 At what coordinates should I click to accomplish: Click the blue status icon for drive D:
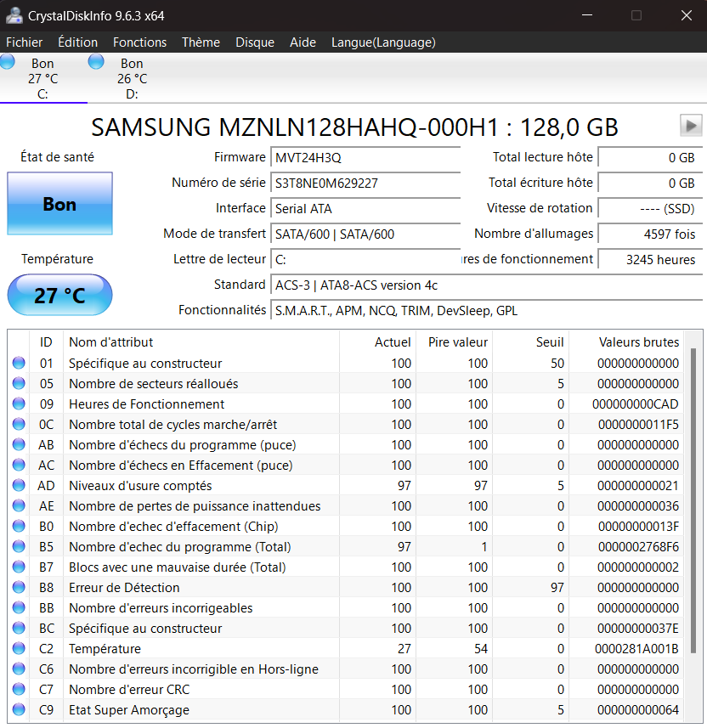96,61
